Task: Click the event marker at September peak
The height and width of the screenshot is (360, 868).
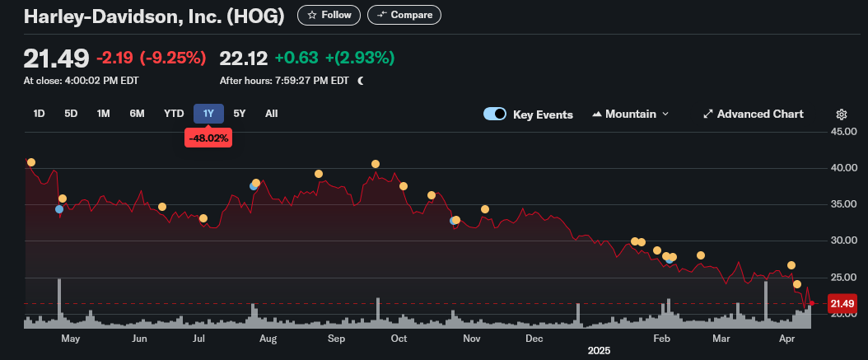Action: [376, 164]
